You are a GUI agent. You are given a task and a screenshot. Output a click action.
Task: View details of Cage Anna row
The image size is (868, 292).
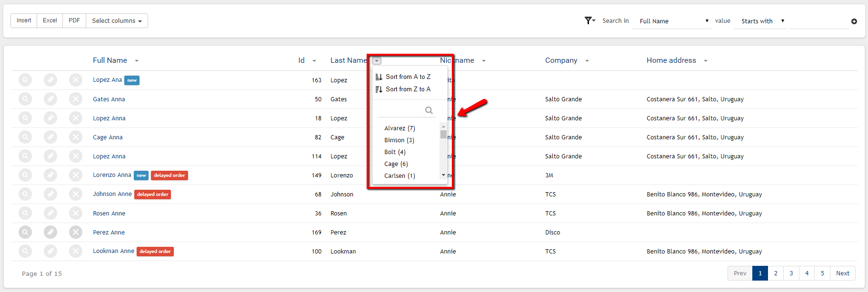coord(25,137)
